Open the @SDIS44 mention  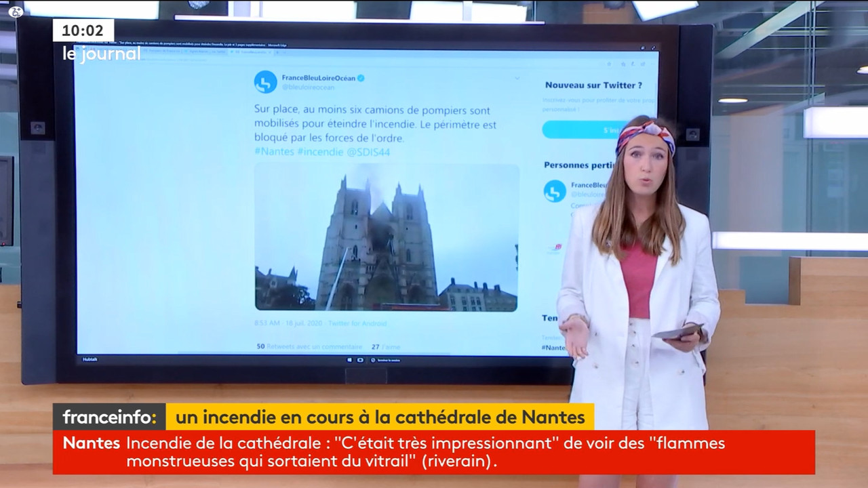(x=368, y=152)
